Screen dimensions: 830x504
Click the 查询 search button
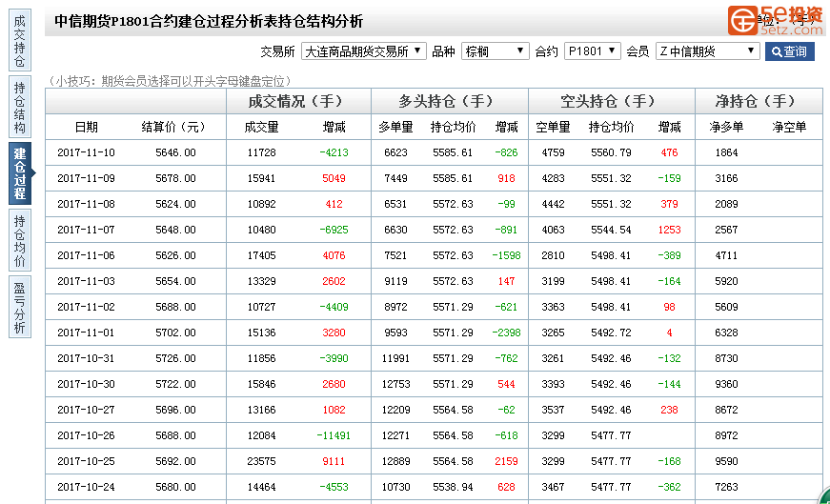point(789,51)
